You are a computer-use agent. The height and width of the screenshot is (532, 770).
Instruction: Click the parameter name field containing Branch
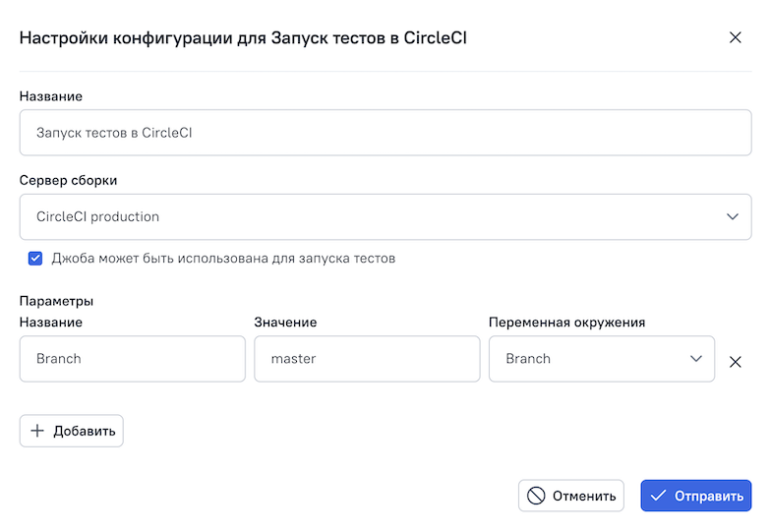(132, 359)
